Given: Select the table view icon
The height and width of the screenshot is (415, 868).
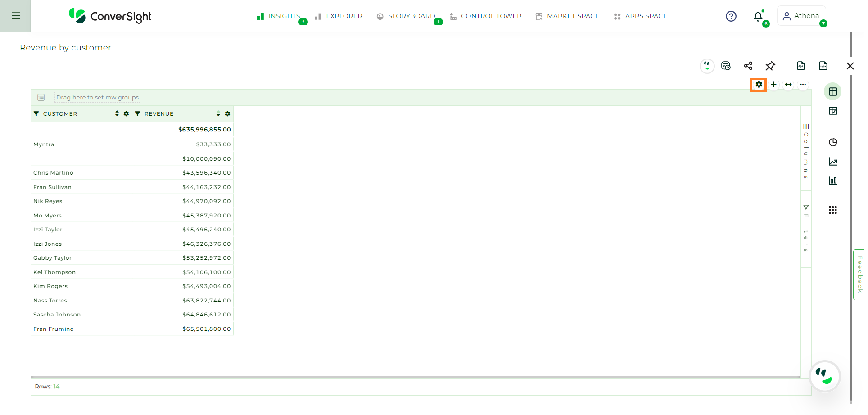Looking at the screenshot, I should [833, 92].
